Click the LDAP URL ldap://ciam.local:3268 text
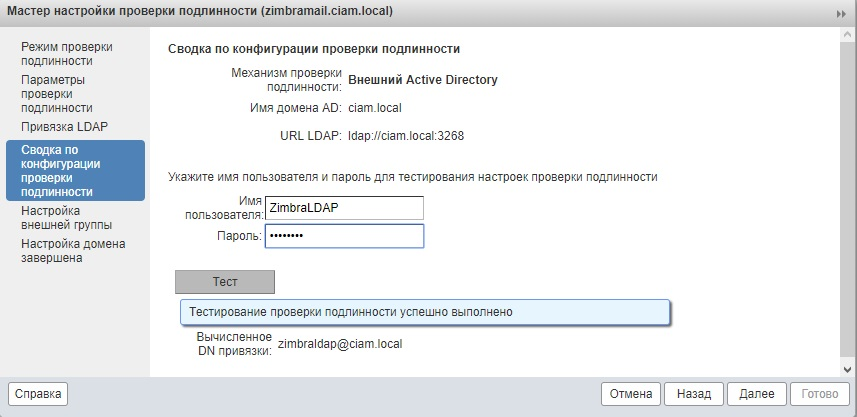This screenshot has width=857, height=417. point(405,135)
